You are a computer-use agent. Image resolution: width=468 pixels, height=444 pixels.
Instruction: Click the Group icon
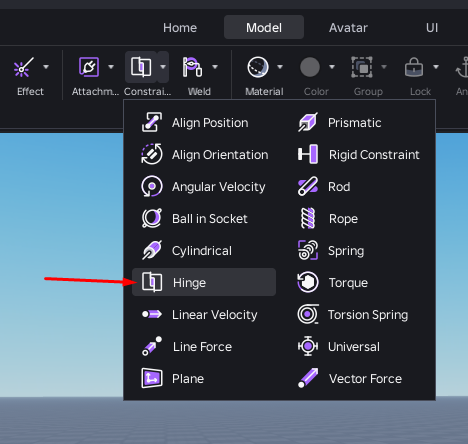362,67
